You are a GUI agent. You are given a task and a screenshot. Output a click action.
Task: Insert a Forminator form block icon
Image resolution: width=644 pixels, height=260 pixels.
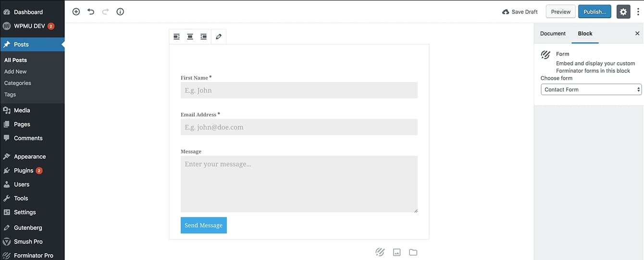click(380, 252)
